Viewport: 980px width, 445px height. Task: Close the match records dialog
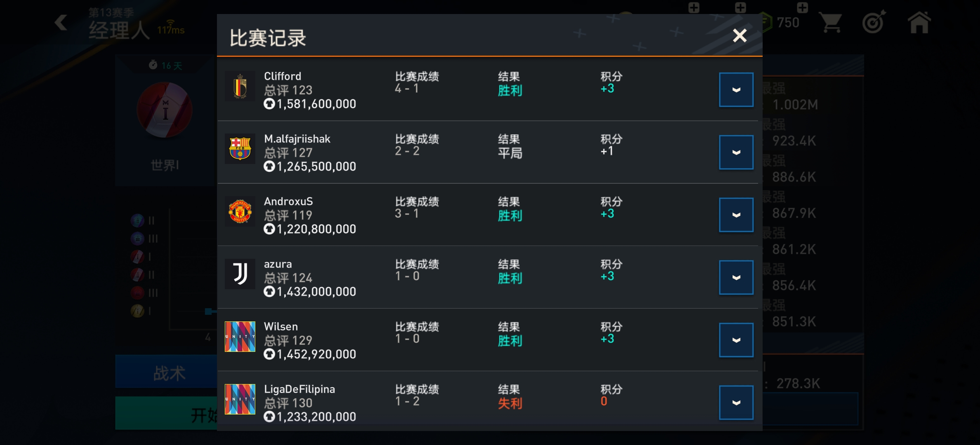click(740, 36)
